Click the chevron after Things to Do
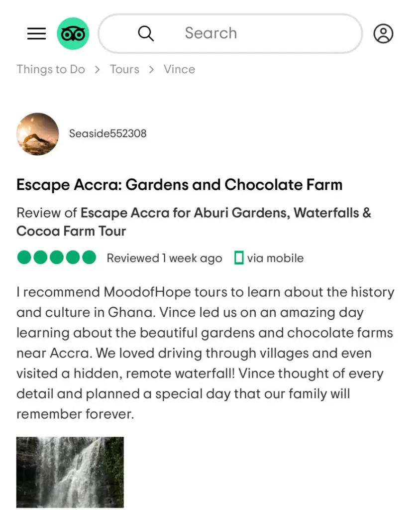This screenshot has height=510, width=420. (x=97, y=70)
